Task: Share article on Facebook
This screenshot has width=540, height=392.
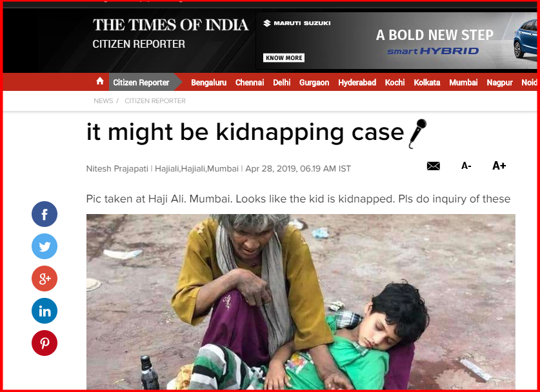Action: tap(45, 214)
